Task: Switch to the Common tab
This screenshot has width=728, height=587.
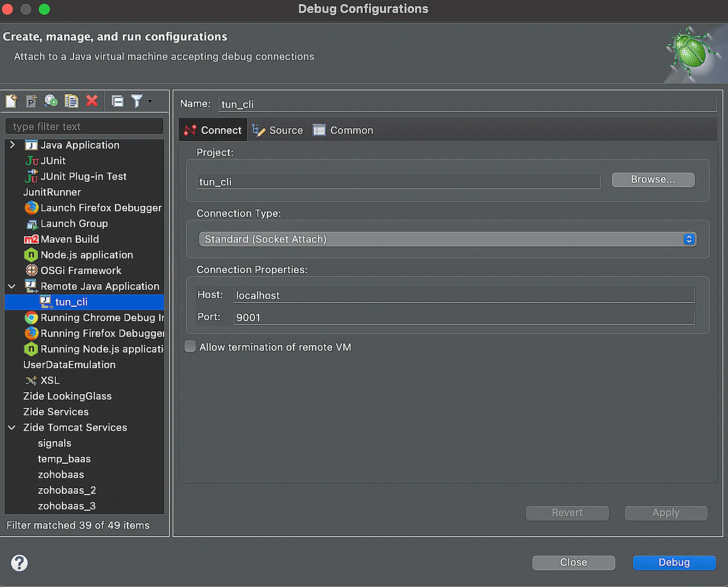Action: [x=343, y=130]
